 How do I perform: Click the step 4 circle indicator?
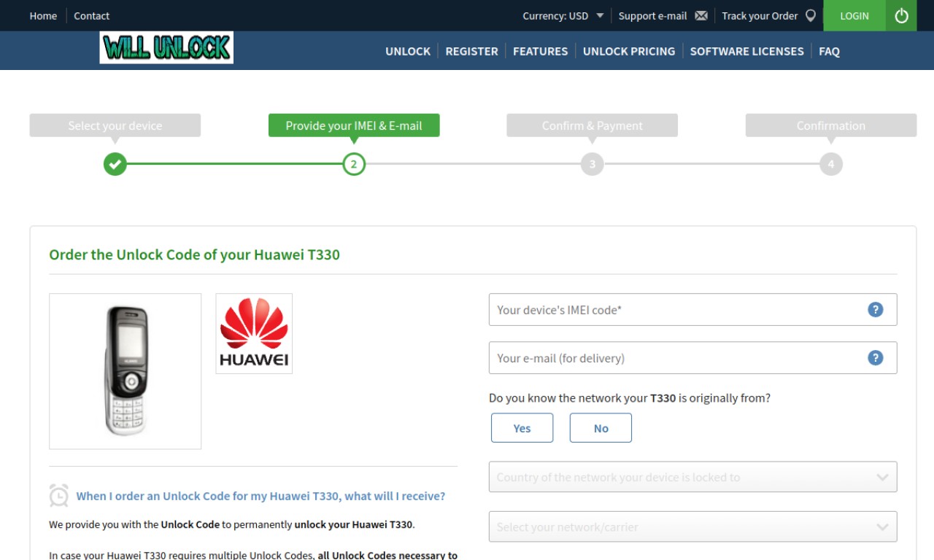coord(830,164)
